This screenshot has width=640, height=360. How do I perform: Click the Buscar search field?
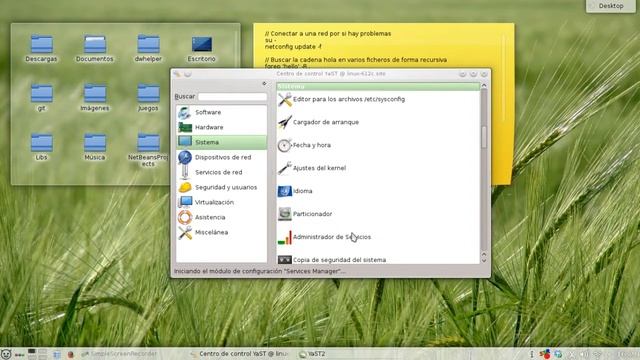click(232, 96)
